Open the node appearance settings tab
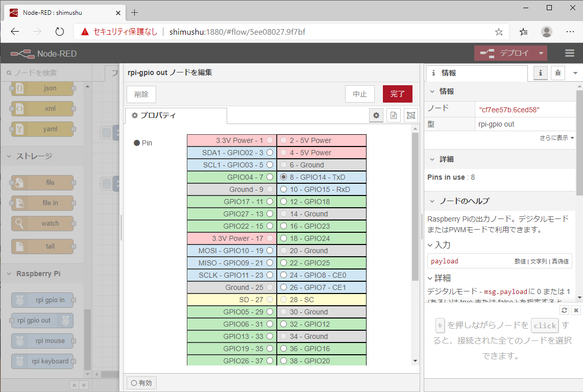Image resolution: width=583 pixels, height=392 pixels. (411, 115)
